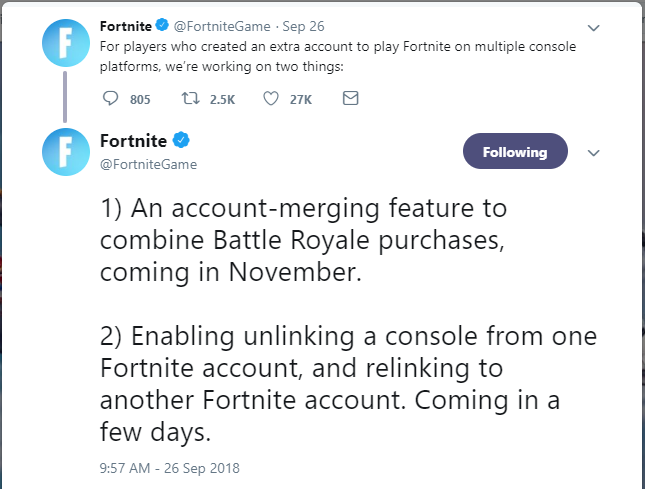Click the Sep 26 date link

coord(303,26)
